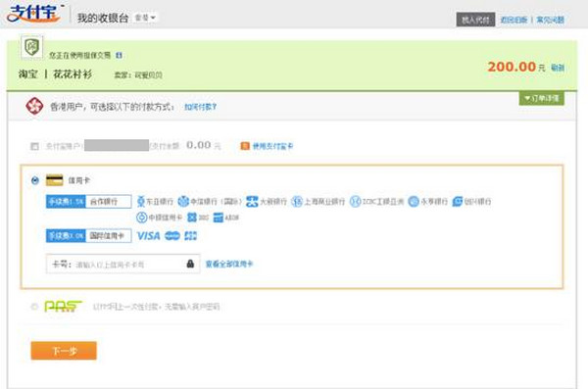
Task: Select the 国际信用卡 fee label
Action: 88,235
